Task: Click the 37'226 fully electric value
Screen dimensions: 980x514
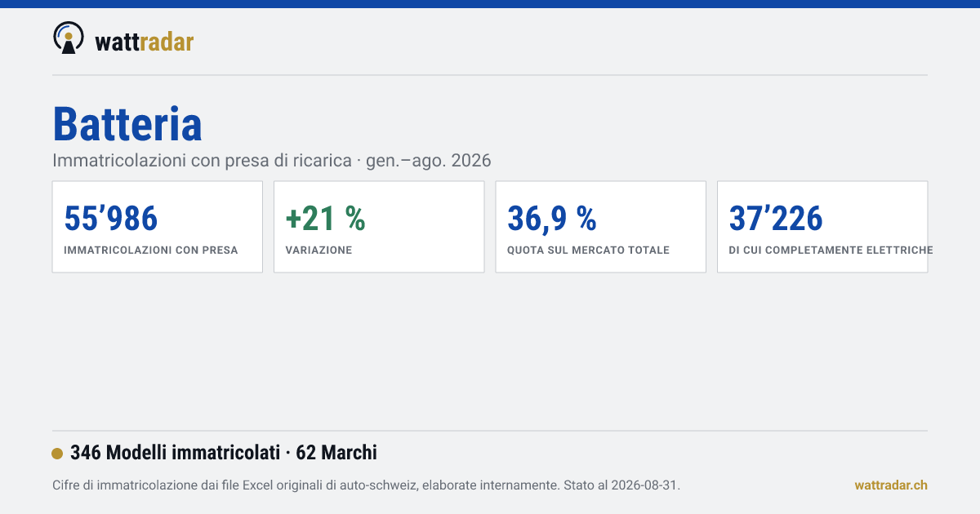Action: point(776,219)
